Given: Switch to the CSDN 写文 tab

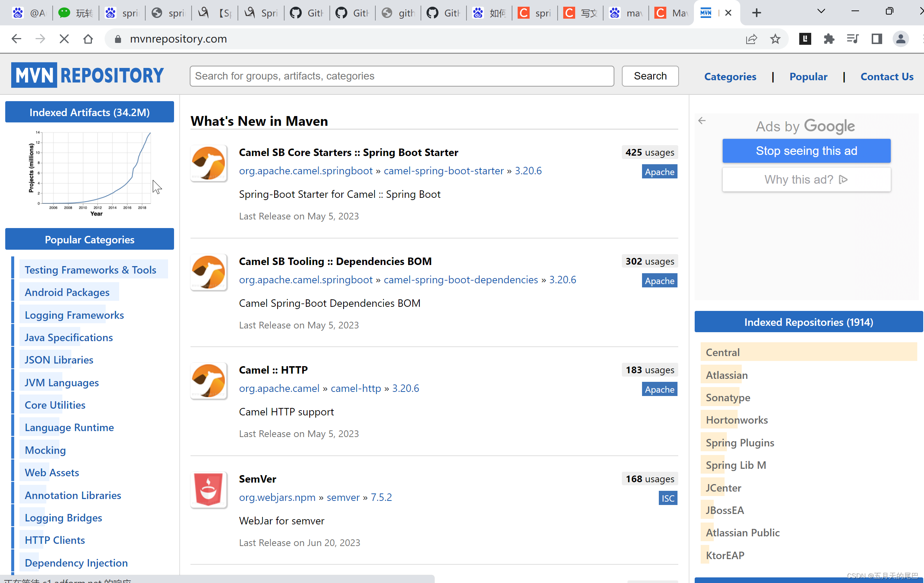Looking at the screenshot, I should click(x=580, y=13).
